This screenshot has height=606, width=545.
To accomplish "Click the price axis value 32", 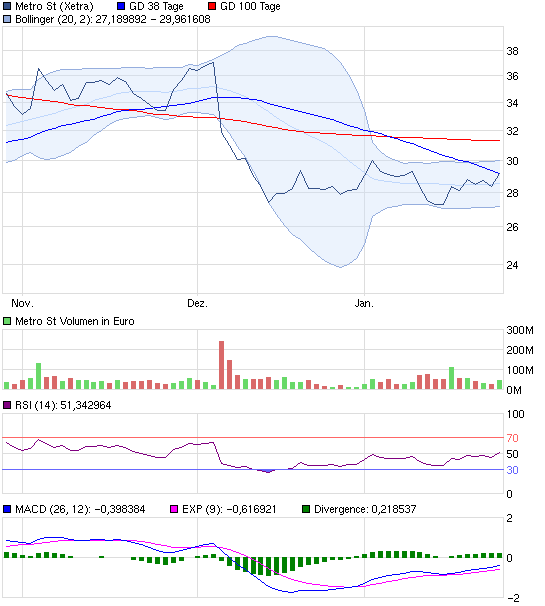I will [x=512, y=131].
